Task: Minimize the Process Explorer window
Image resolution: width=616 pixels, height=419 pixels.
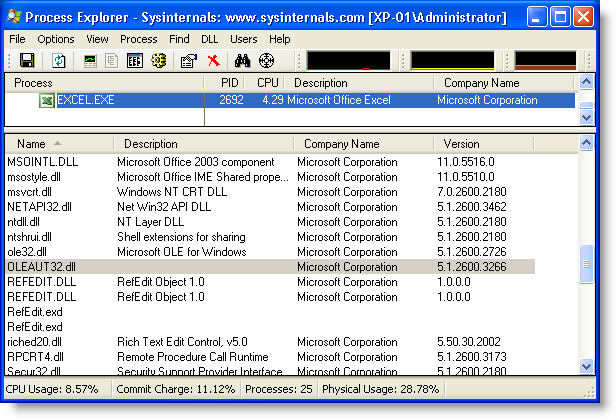Action: (x=537, y=17)
